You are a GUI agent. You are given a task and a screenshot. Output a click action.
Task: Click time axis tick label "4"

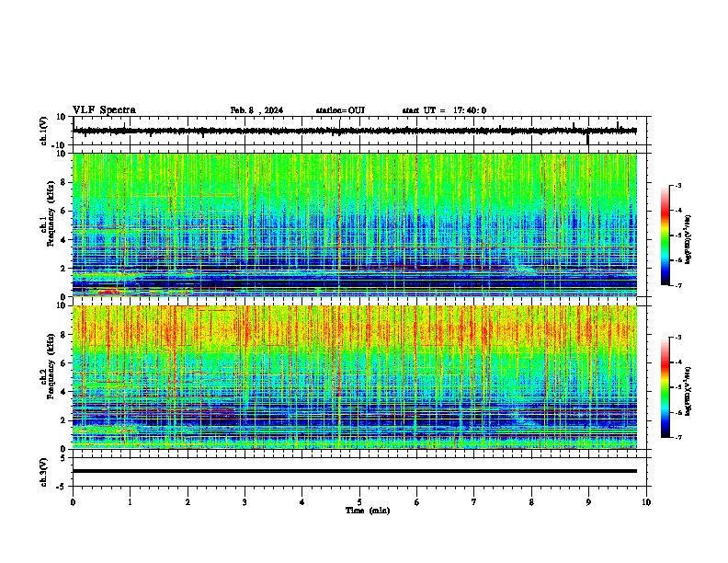click(x=302, y=502)
